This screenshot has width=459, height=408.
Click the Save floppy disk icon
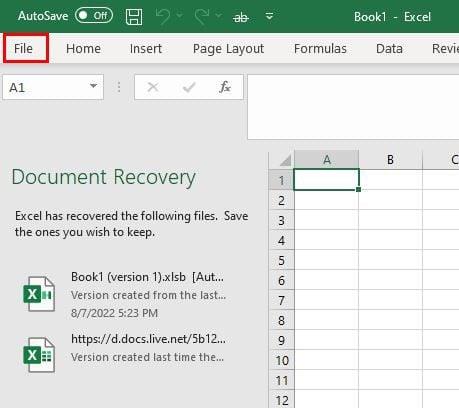(x=134, y=17)
